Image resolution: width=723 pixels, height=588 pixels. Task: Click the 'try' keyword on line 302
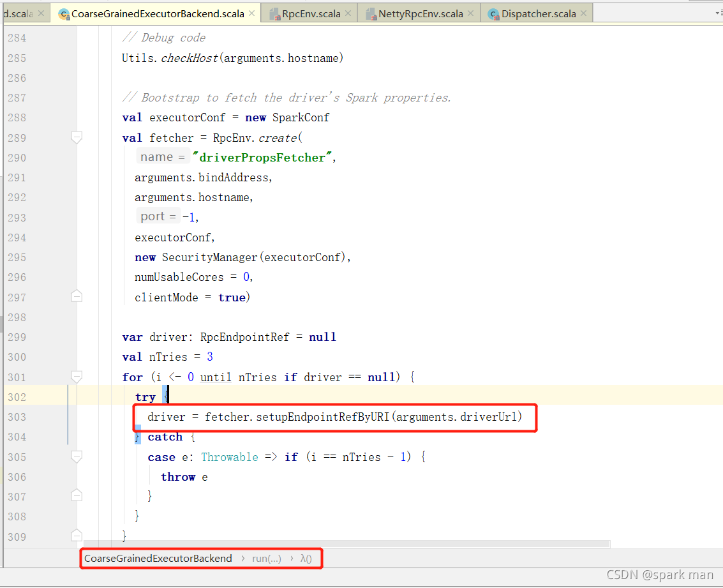click(x=145, y=397)
